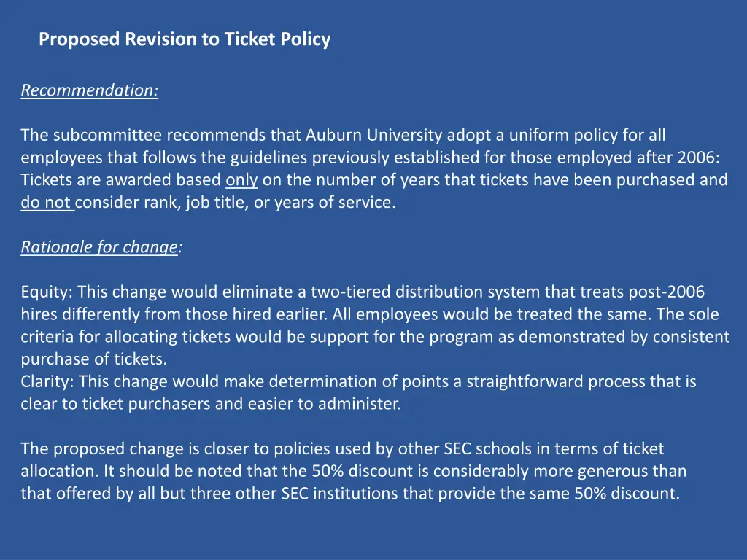Click the underlined phrase "do not"

(x=46, y=203)
